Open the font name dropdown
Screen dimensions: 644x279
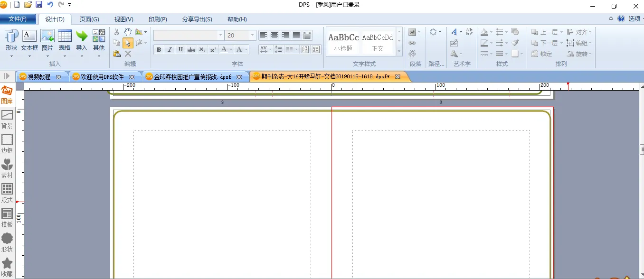tap(220, 36)
